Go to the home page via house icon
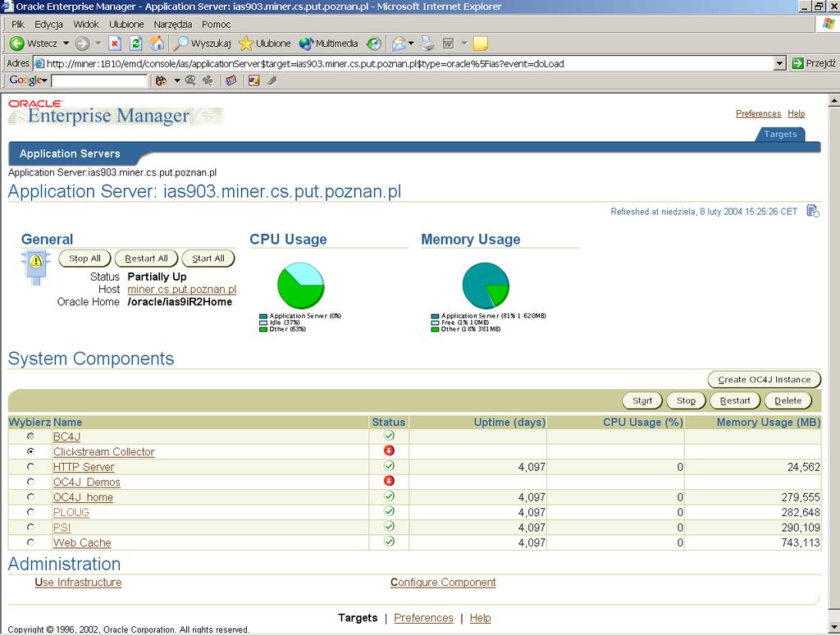 coord(157,43)
